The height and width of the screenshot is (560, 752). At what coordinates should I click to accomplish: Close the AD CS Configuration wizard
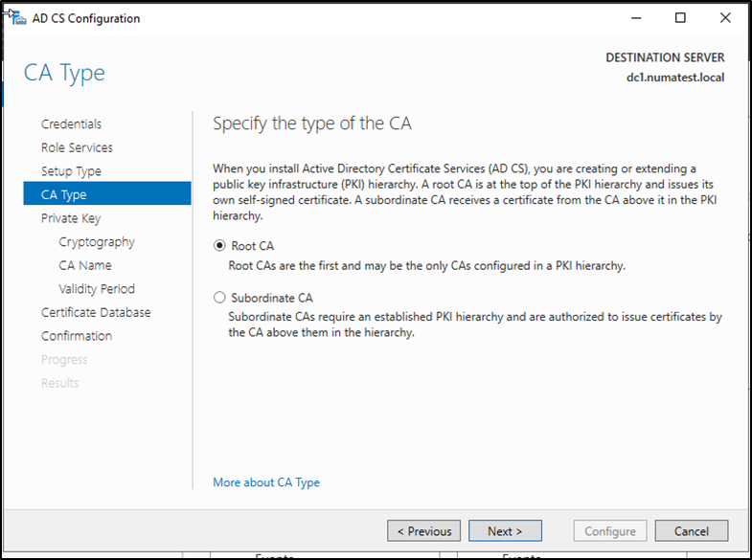coord(724,18)
